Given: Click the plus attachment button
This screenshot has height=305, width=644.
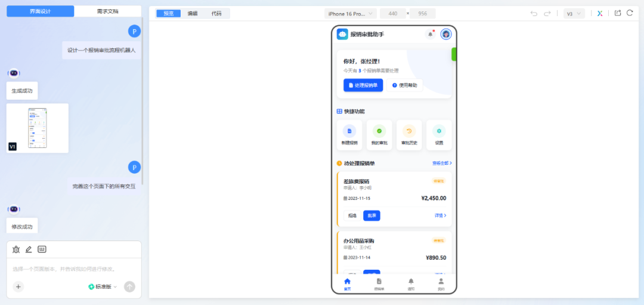Looking at the screenshot, I should click(18, 286).
